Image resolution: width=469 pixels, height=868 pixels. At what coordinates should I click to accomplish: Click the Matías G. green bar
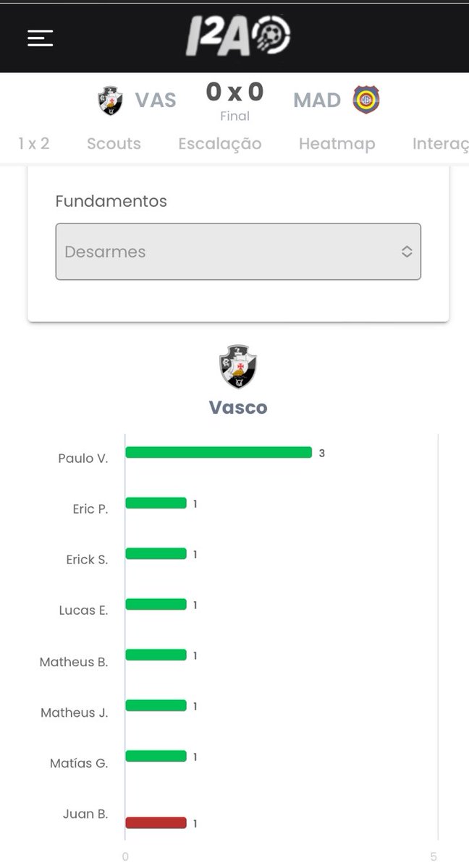click(x=156, y=757)
